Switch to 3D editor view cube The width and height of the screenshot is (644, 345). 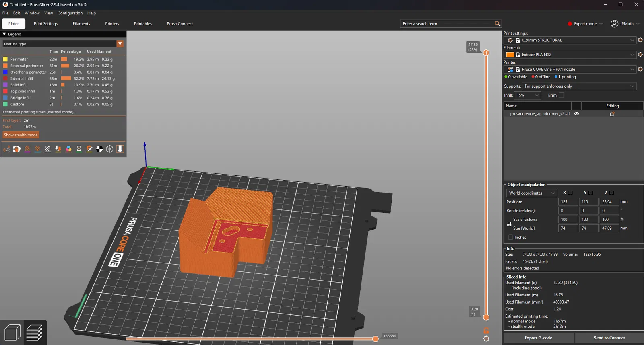(x=12, y=333)
